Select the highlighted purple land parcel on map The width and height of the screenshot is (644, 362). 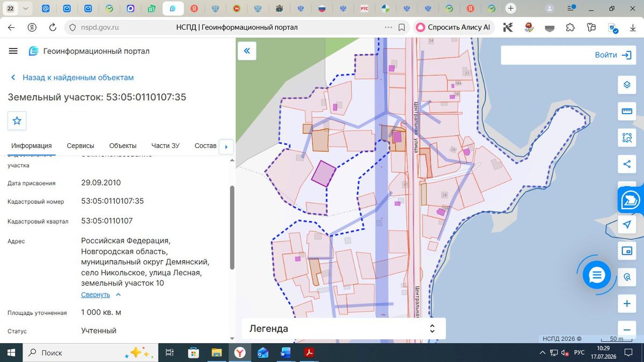(x=324, y=174)
